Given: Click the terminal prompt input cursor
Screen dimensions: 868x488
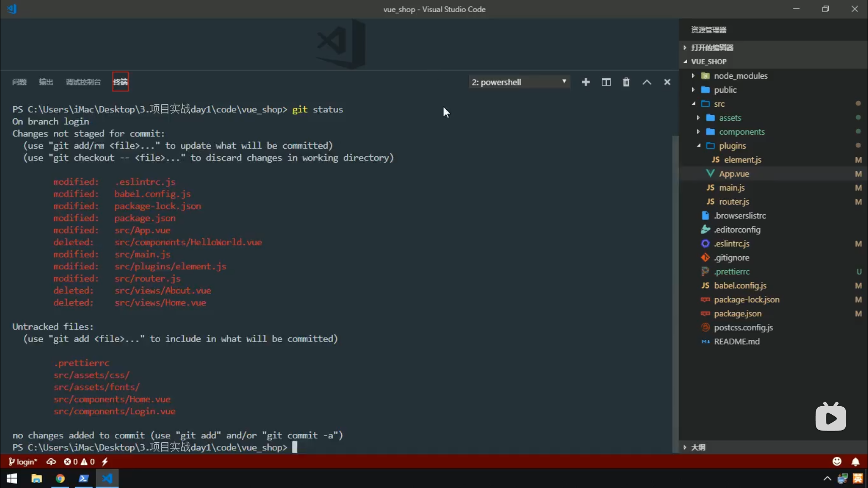Looking at the screenshot, I should coord(294,447).
